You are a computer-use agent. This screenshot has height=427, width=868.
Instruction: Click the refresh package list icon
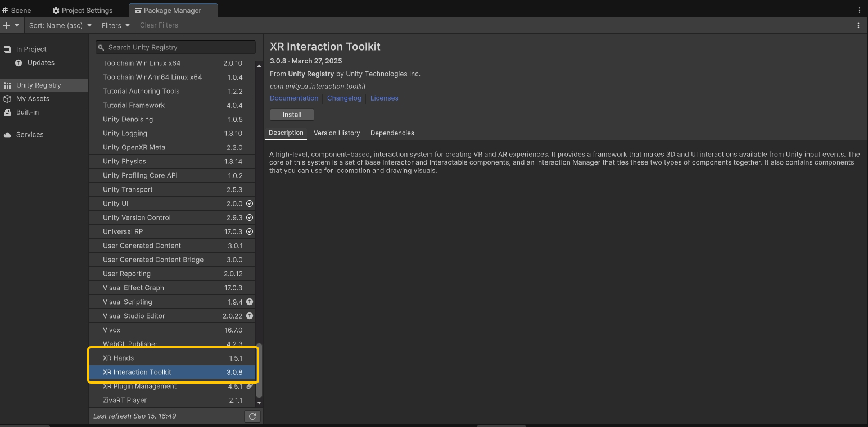252,416
